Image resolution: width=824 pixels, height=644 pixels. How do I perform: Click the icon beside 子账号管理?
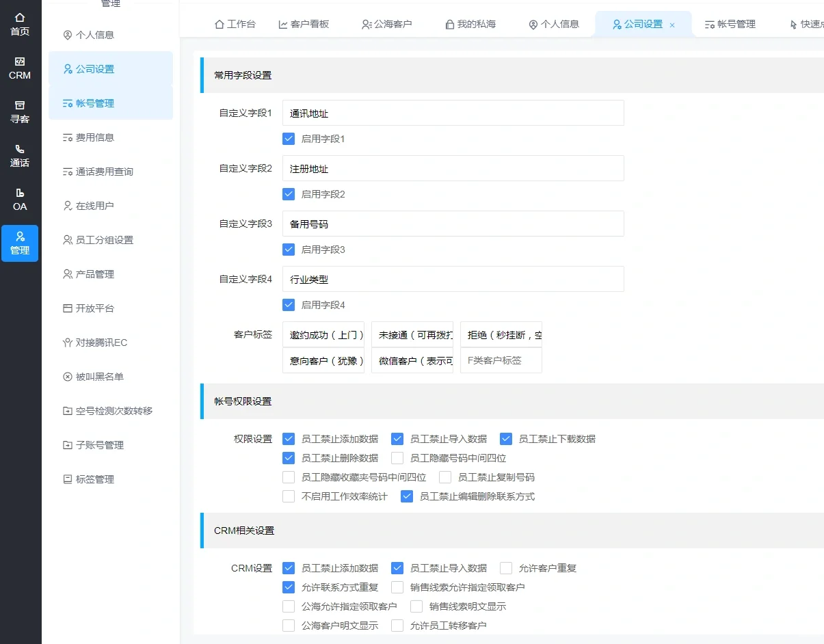[x=68, y=445]
